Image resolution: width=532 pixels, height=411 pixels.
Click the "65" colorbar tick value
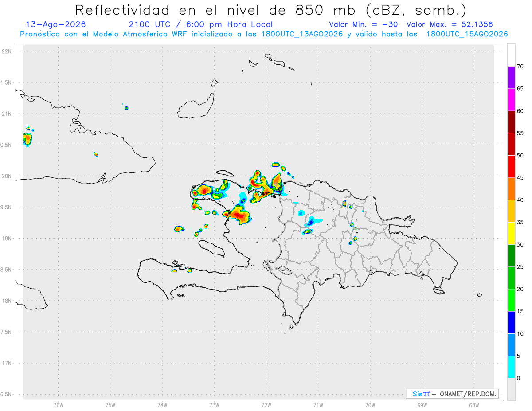point(520,89)
